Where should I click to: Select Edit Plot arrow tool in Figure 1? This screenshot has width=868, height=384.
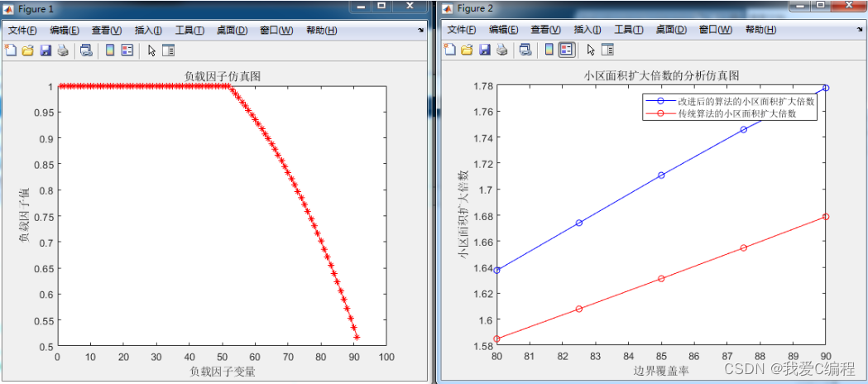pyautogui.click(x=151, y=50)
